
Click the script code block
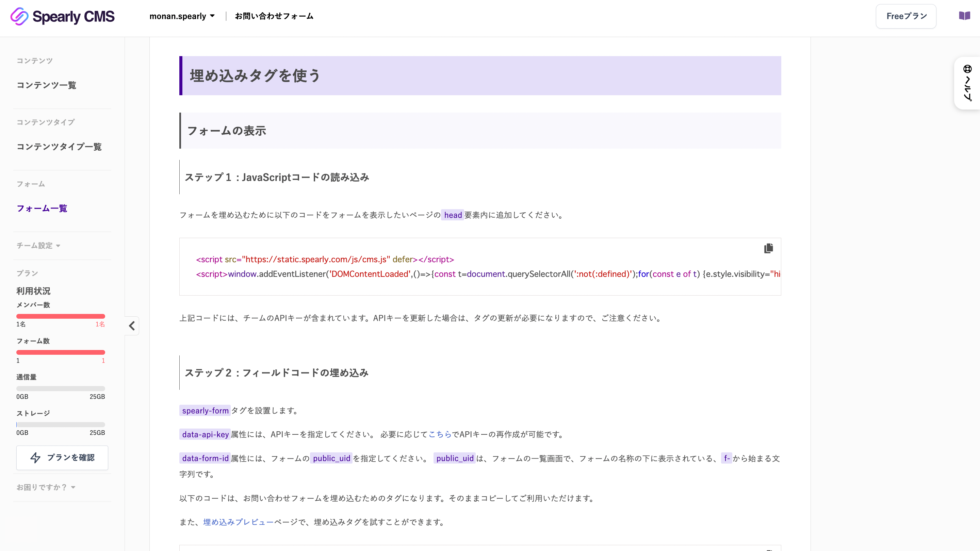point(480,267)
